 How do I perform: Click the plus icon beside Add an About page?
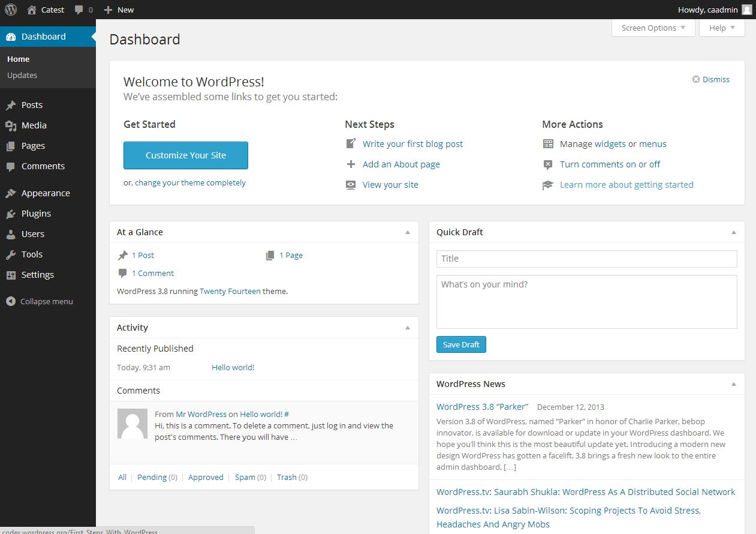(351, 164)
